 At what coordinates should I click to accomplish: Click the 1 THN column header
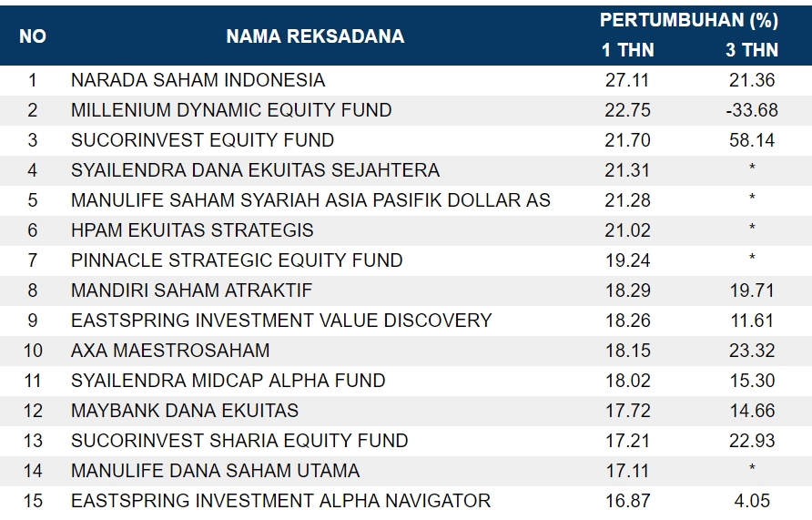[x=628, y=50]
